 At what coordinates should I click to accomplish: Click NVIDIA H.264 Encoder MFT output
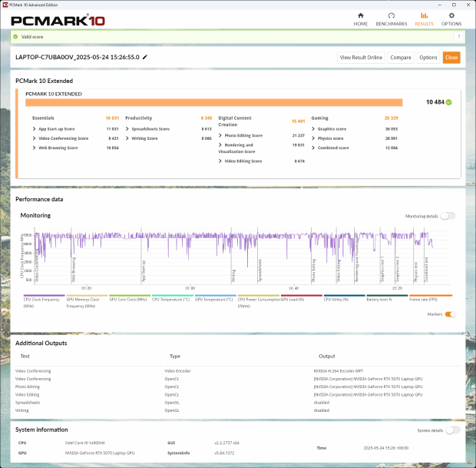point(338,370)
